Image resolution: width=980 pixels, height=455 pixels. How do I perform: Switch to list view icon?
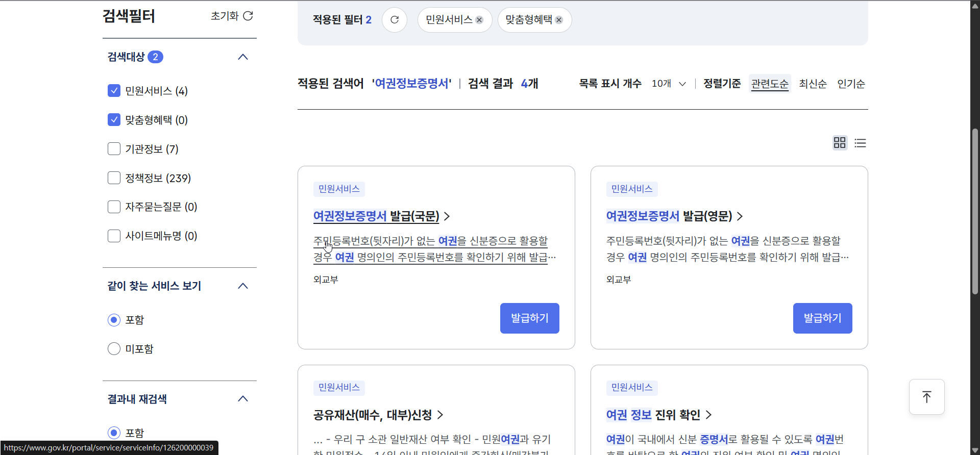(861, 143)
